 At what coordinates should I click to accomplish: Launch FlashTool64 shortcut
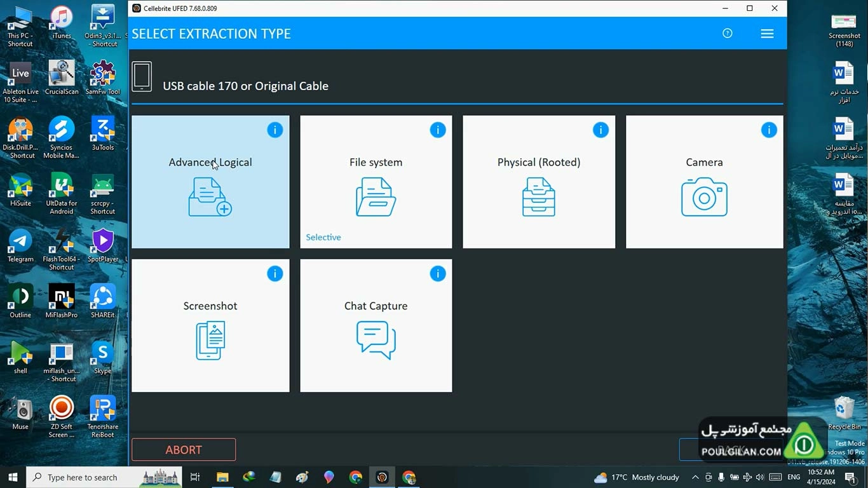point(62,250)
